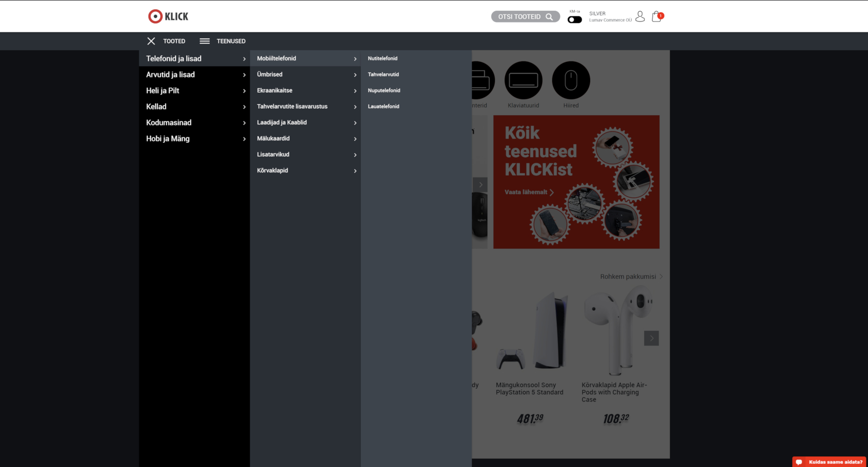Click the next arrow on the banner carousel
868x467 pixels.
480,184
